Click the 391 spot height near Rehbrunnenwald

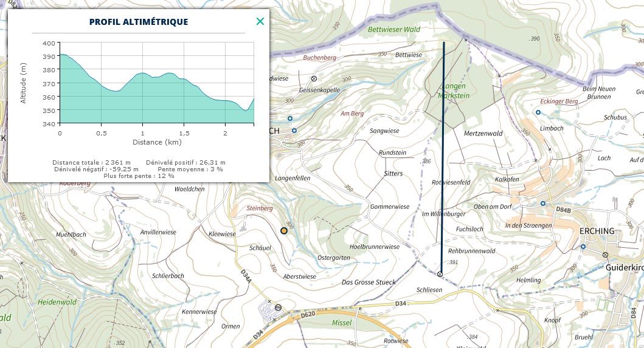[x=452, y=263]
